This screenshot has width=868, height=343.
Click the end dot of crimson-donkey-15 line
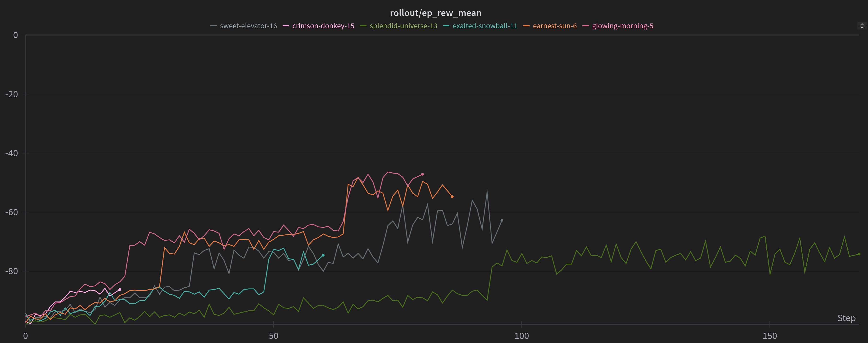(x=120, y=289)
